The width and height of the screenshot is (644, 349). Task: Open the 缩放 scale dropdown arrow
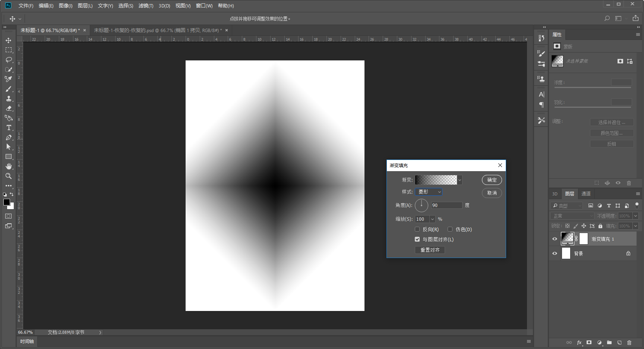(432, 219)
